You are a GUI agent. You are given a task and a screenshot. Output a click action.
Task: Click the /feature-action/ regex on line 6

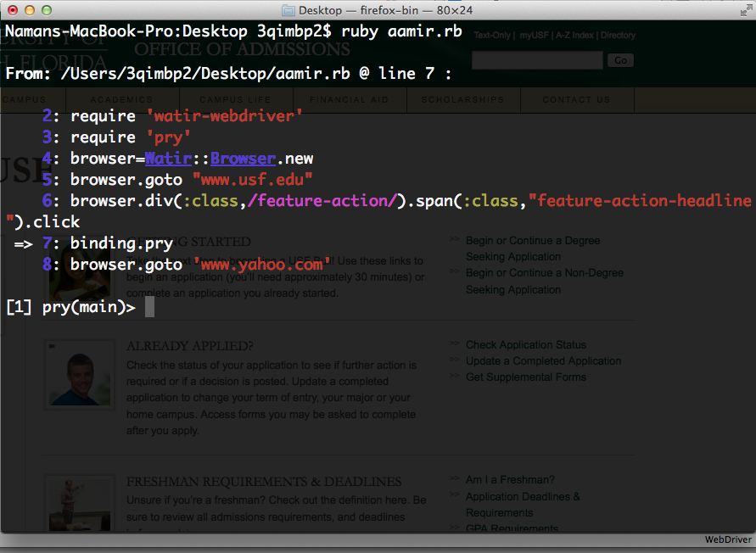tap(322, 201)
